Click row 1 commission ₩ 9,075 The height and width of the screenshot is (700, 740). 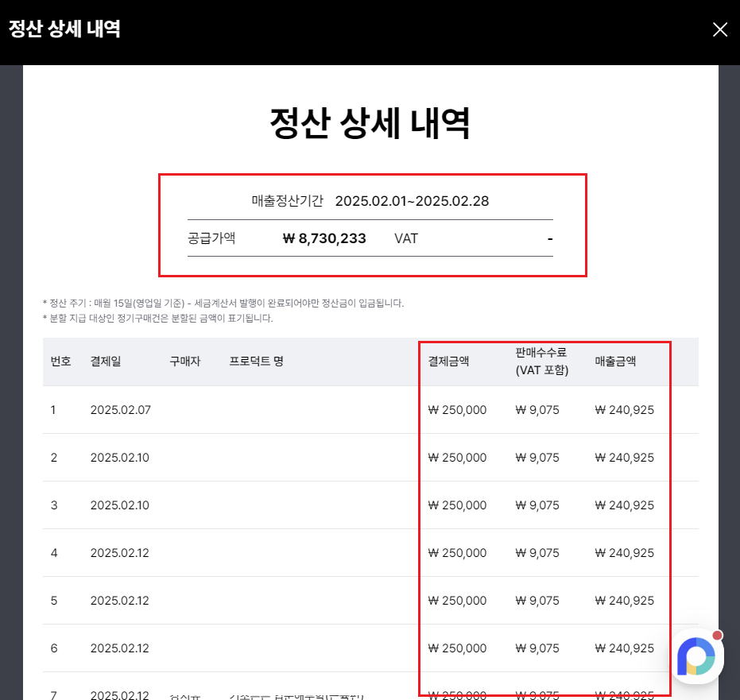[x=537, y=410]
